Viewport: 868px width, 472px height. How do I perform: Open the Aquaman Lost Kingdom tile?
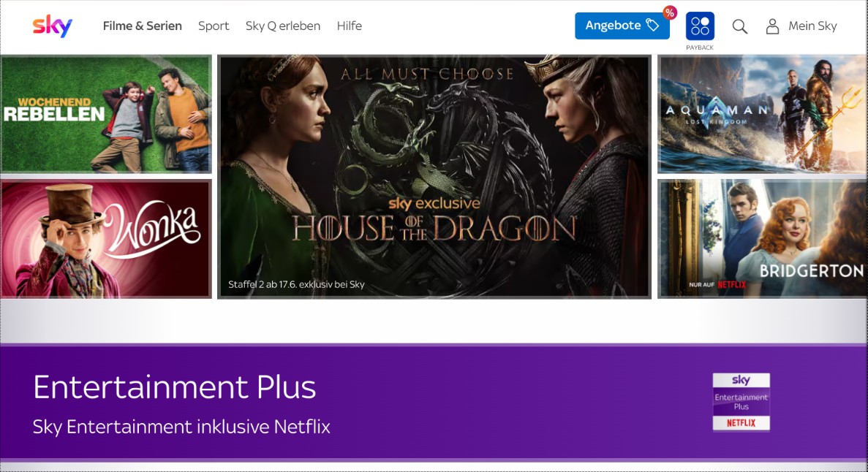(763, 114)
